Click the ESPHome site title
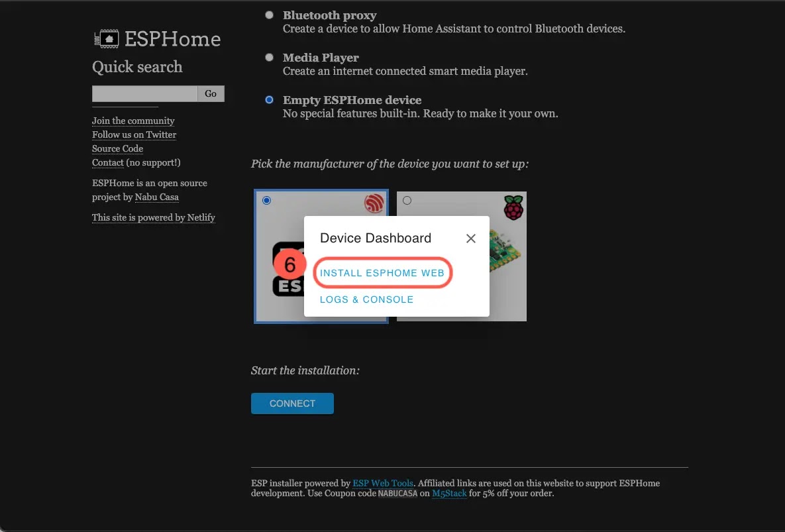The width and height of the screenshot is (785, 532). pos(173,39)
